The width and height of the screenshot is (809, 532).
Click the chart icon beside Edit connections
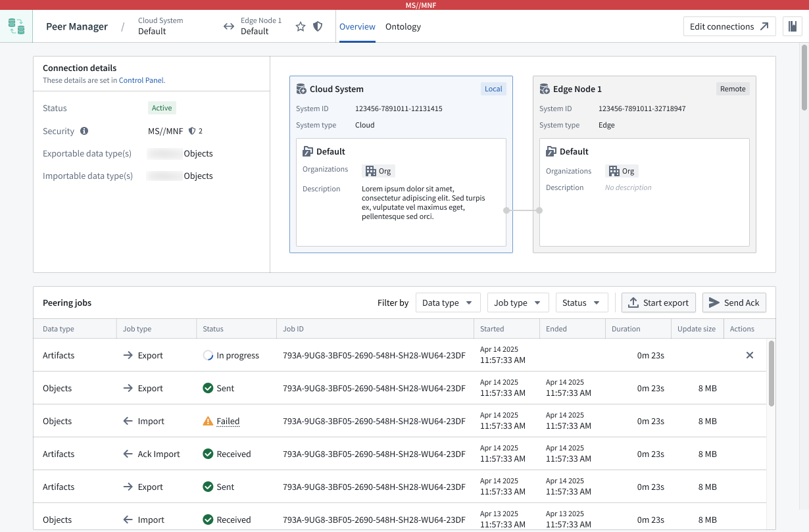point(793,26)
